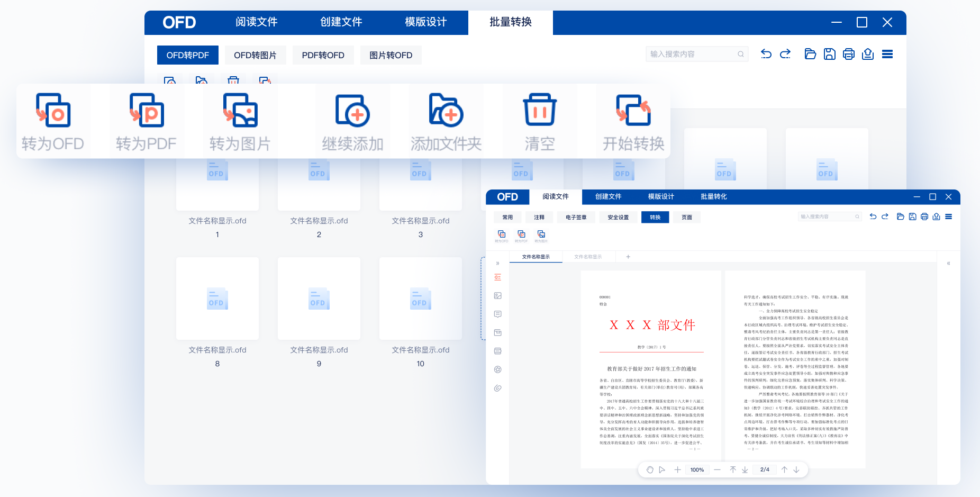Click the OFD转图片 button
The width and height of the screenshot is (980, 497).
point(256,55)
